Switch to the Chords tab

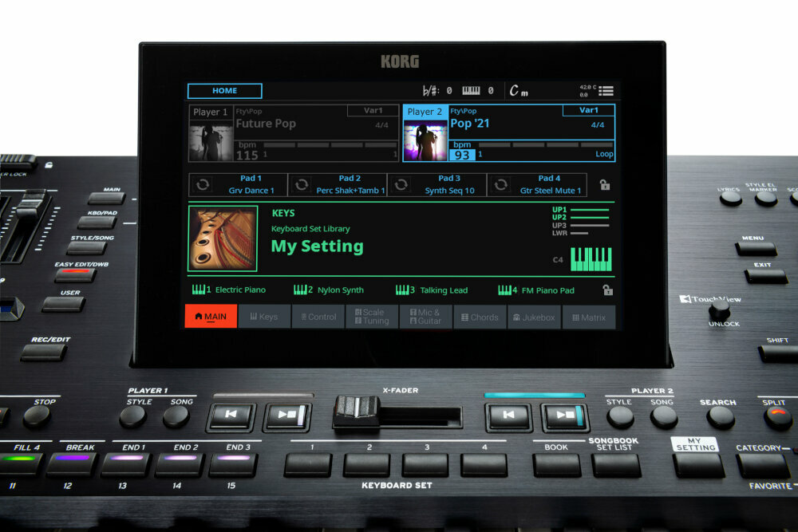point(480,317)
